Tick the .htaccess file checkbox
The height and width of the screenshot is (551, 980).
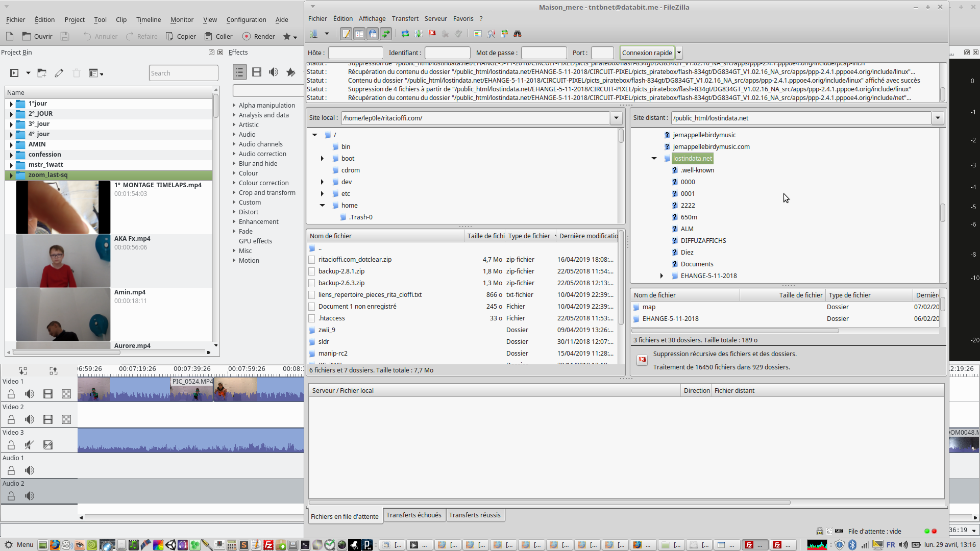tap(312, 318)
